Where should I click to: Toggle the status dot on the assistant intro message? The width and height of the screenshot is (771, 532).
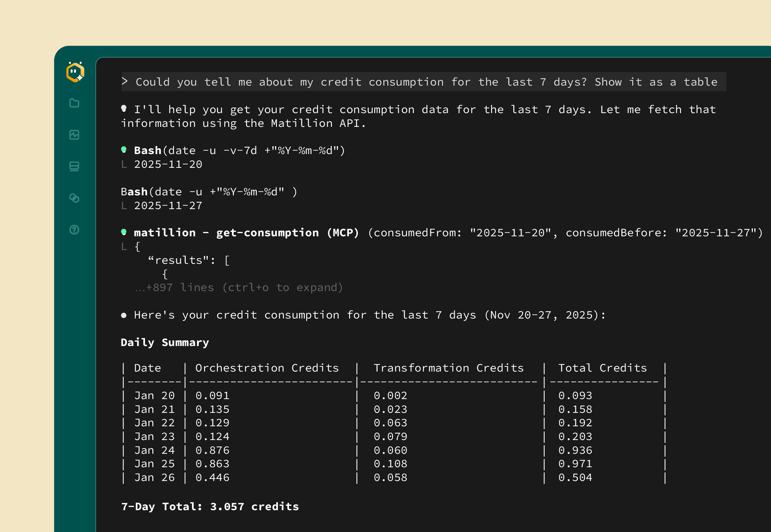(125, 108)
